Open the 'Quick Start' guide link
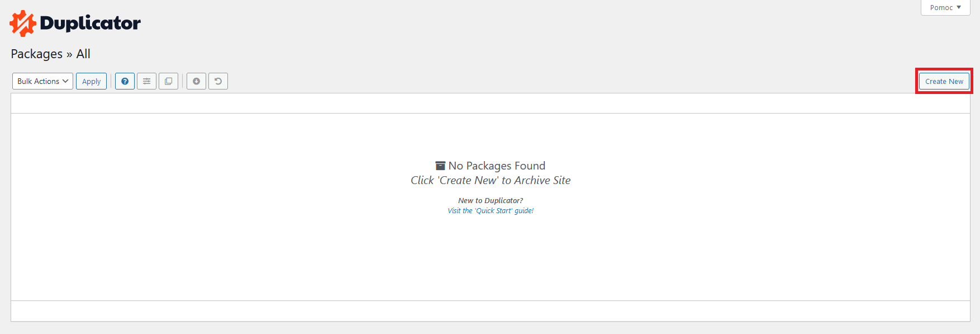 [491, 211]
